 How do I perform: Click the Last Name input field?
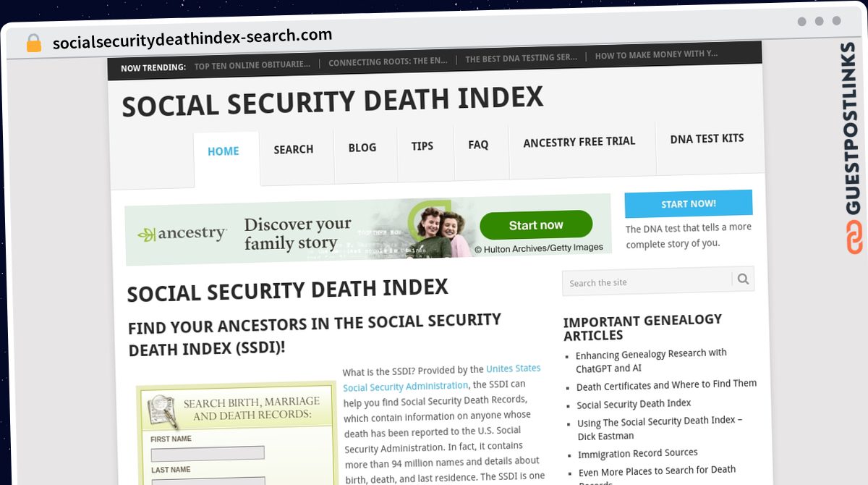click(208, 482)
